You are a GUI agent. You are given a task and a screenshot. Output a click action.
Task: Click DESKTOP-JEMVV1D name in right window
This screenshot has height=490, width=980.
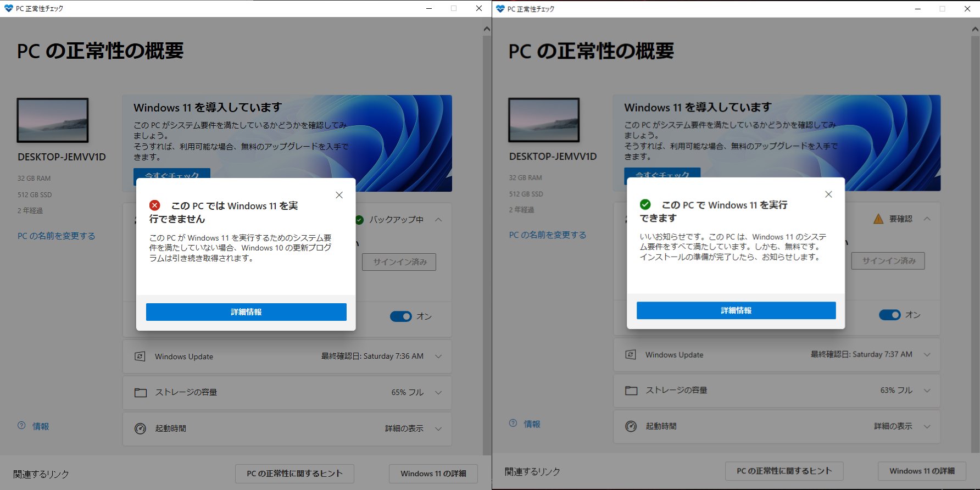pyautogui.click(x=553, y=157)
